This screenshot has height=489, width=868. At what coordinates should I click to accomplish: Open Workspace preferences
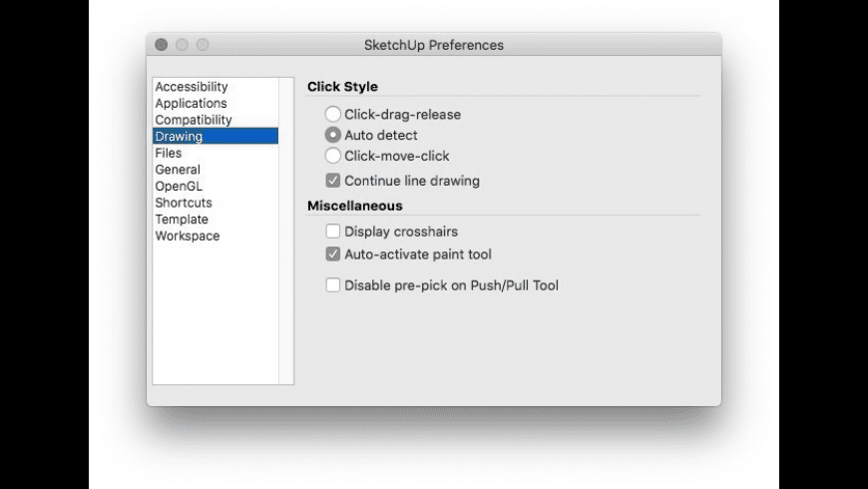188,236
